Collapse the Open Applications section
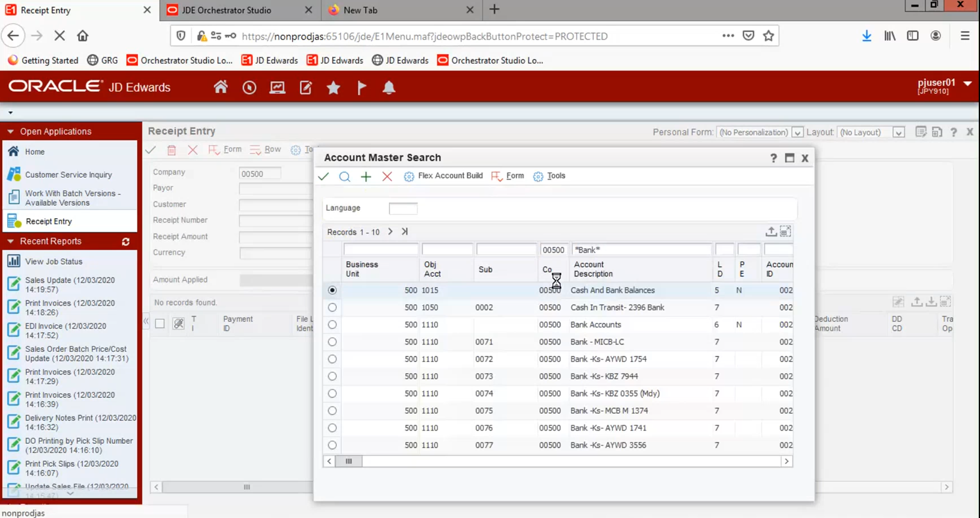Screen dimensions: 980x518 [x=11, y=131]
